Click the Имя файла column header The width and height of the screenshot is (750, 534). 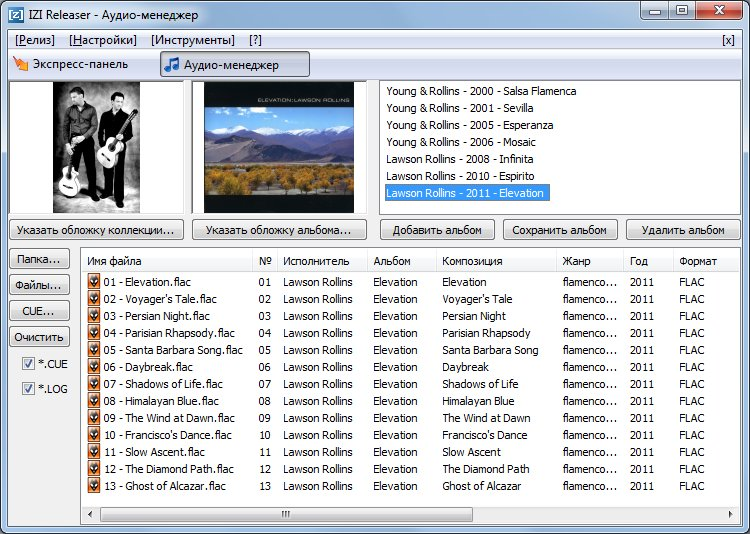(167, 261)
